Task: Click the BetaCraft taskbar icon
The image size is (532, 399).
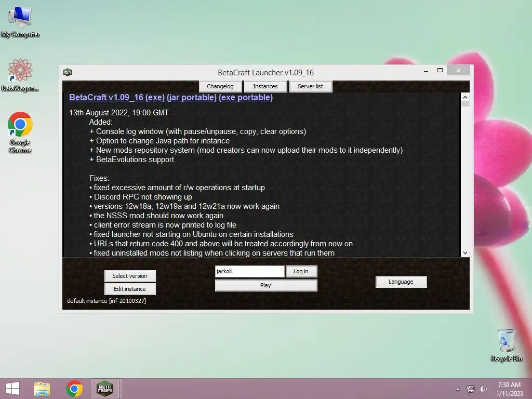Action: (x=105, y=389)
